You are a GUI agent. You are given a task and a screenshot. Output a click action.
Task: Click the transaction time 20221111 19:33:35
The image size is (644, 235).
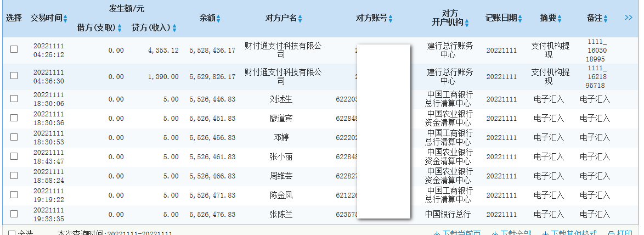click(x=48, y=215)
